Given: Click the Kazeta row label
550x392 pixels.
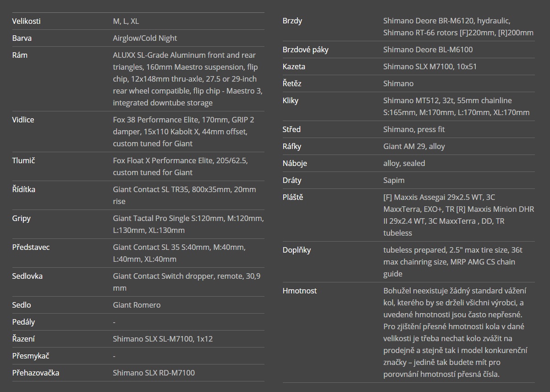Looking at the screenshot, I should 294,66.
